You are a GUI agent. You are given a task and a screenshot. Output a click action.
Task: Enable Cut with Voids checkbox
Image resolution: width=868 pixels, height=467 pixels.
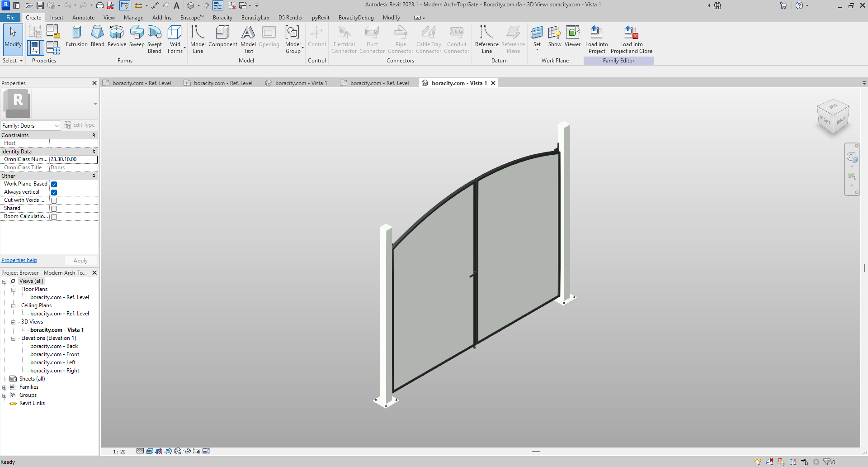coord(54,200)
